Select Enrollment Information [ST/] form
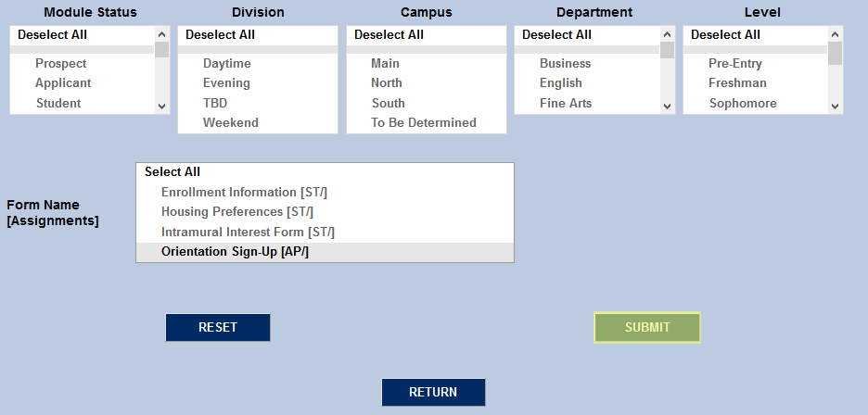Image resolution: width=868 pixels, height=415 pixels. tap(244, 193)
